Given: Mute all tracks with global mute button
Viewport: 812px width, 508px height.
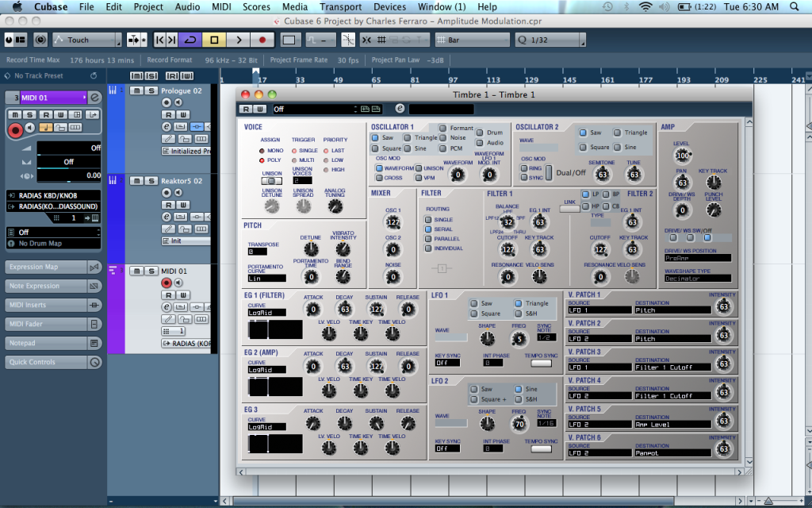Looking at the screenshot, I should pos(136,75).
